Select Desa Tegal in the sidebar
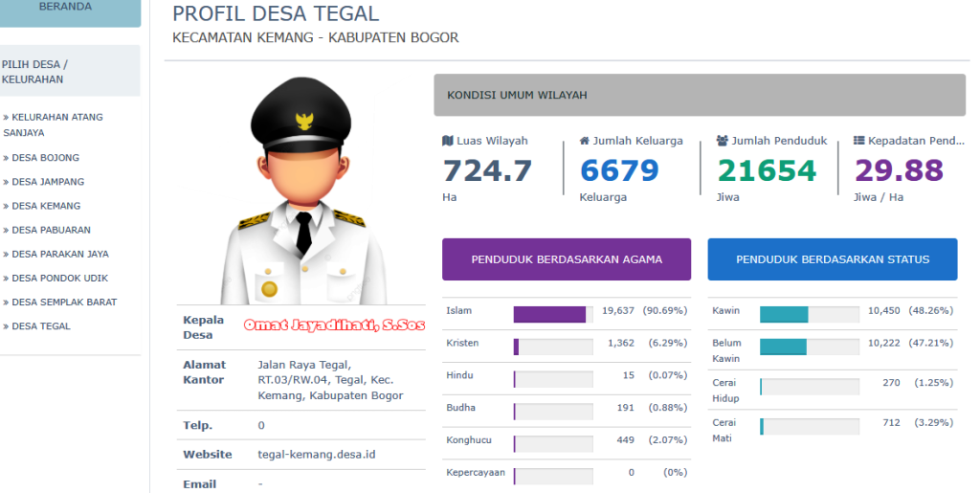Viewport: 980px width, 493px height. click(x=41, y=326)
